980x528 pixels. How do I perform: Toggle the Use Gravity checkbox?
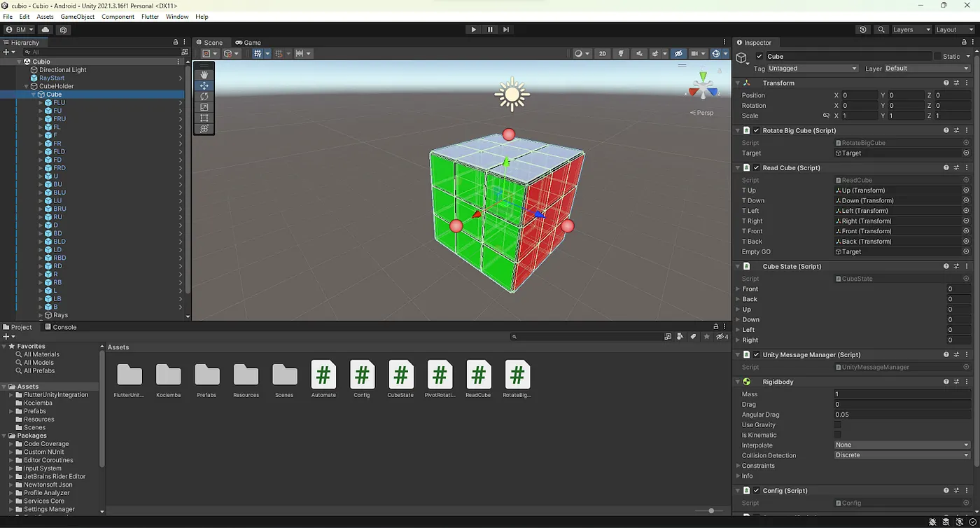click(837, 425)
